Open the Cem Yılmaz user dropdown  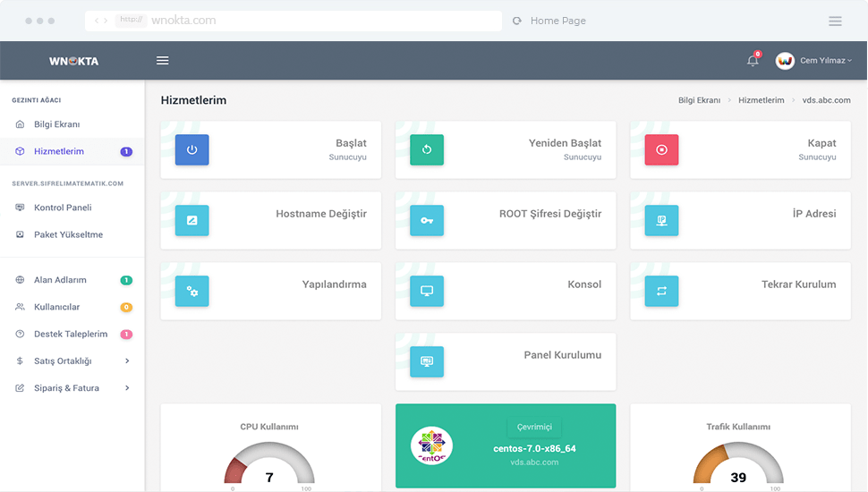814,61
